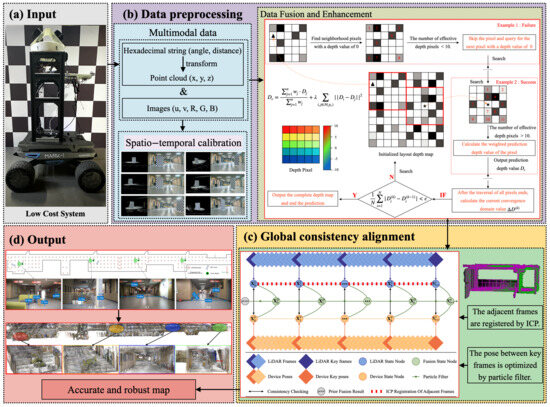Click "The adjacent frames are registered by ICP." box
The image size is (550, 407).
point(505,318)
